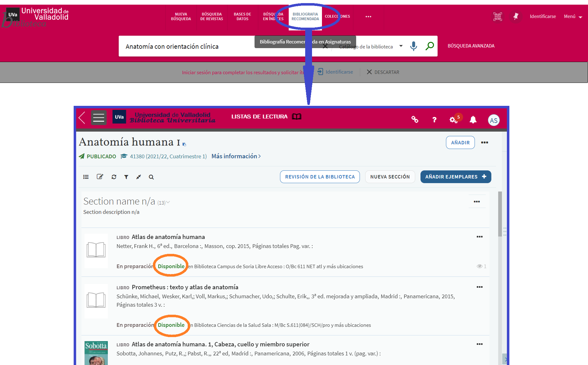Viewport: 588px width, 365px height.
Task: Open book placeholder thumbnail for Prometheus
Action: (96, 300)
